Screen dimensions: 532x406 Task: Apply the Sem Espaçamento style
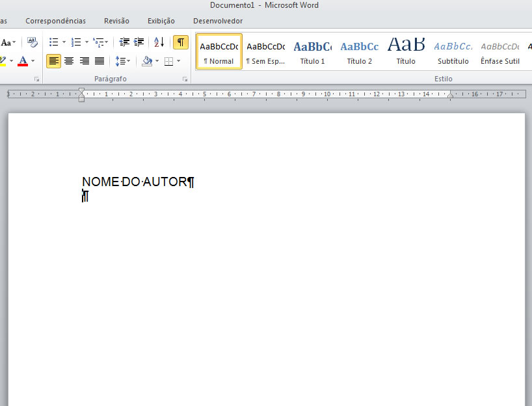265,51
